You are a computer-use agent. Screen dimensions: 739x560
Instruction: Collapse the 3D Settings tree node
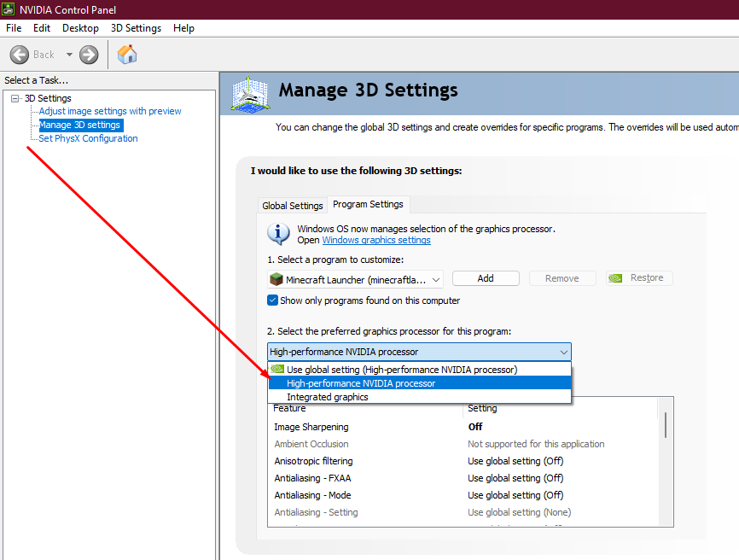[x=15, y=98]
